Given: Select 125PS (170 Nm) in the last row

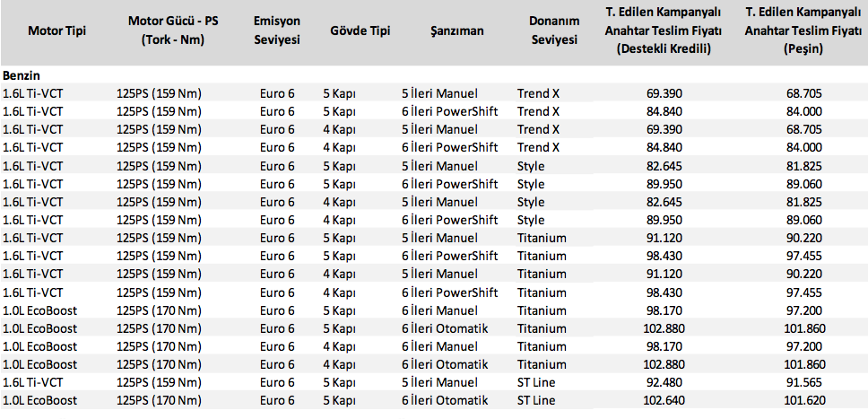Looking at the screenshot, I should pos(160,401).
